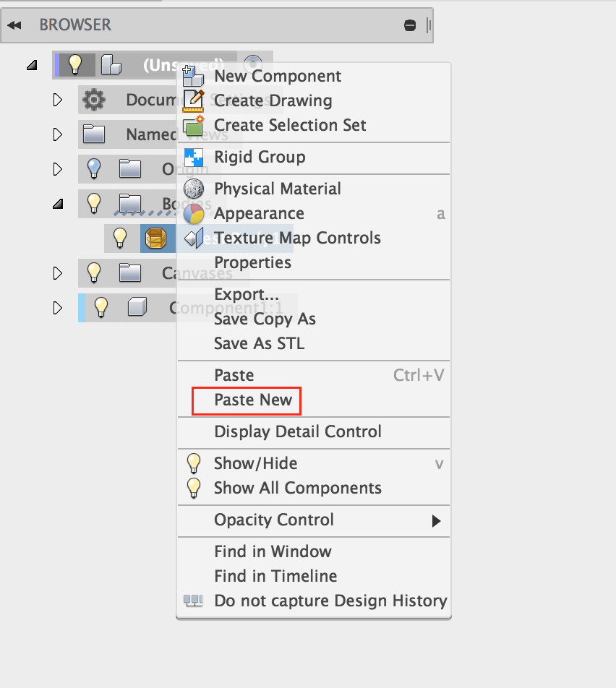The height and width of the screenshot is (688, 616).
Task: Click the Create Drawing icon
Action: (x=194, y=100)
